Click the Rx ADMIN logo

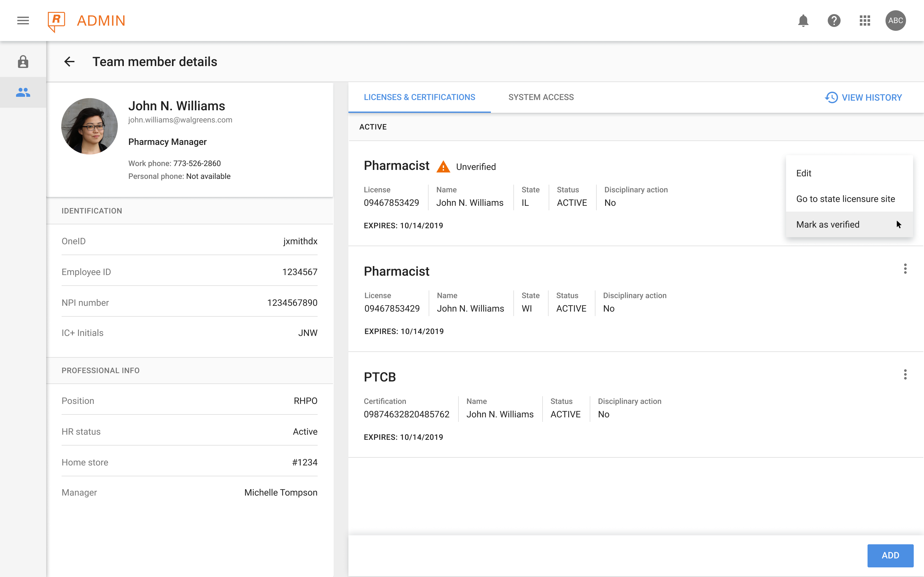pyautogui.click(x=86, y=21)
